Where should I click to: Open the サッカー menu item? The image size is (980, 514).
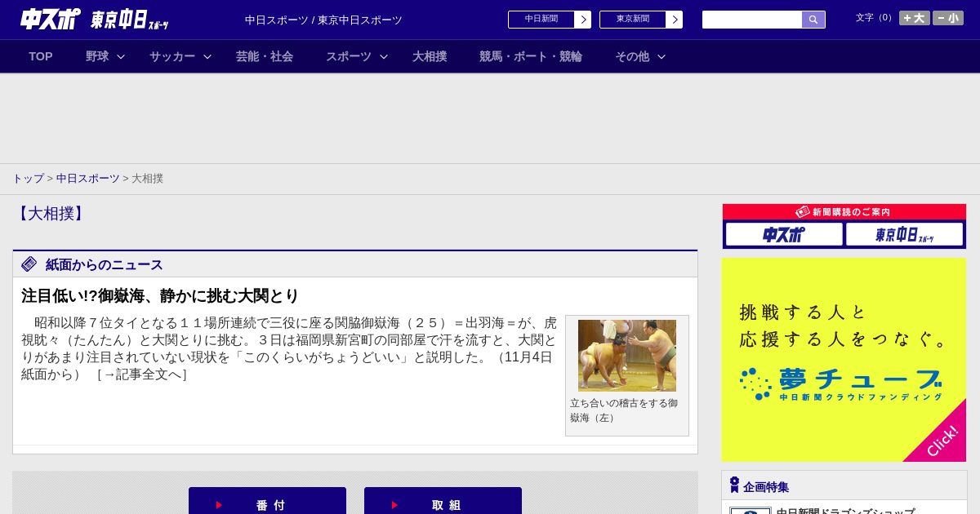pyautogui.click(x=172, y=56)
